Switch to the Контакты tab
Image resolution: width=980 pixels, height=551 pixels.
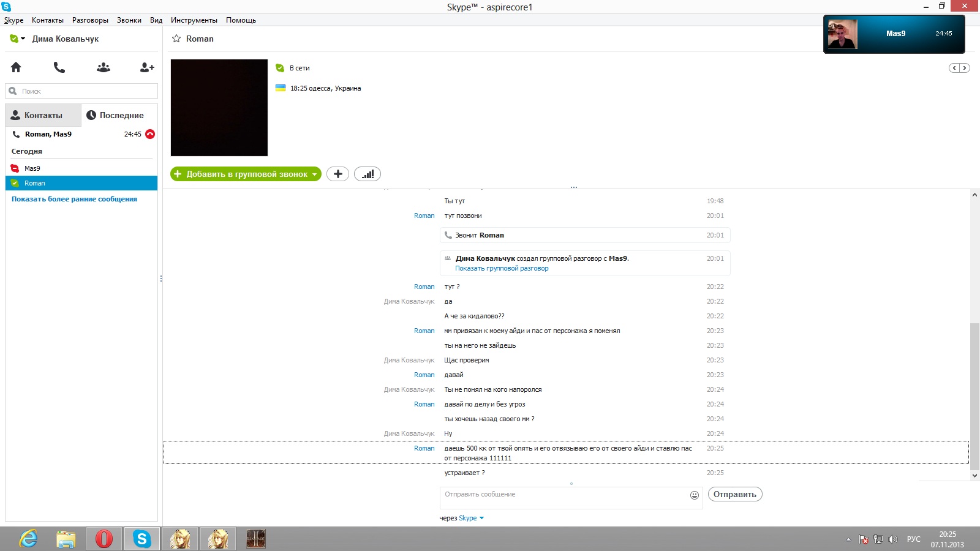tap(43, 115)
